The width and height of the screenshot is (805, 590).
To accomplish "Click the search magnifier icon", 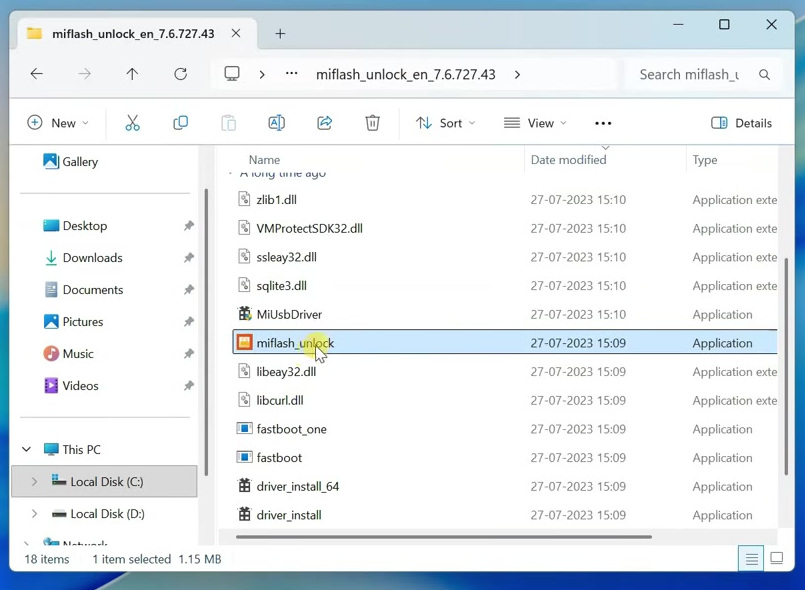I will [764, 75].
